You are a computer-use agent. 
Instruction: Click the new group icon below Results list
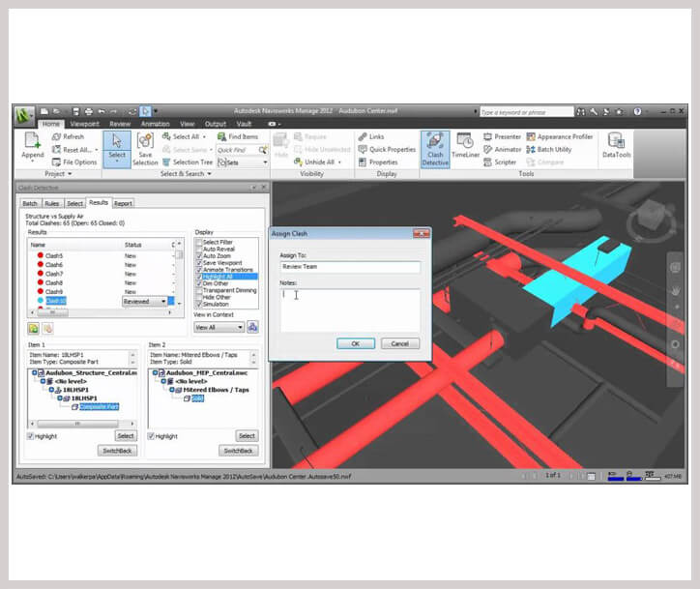coord(34,329)
